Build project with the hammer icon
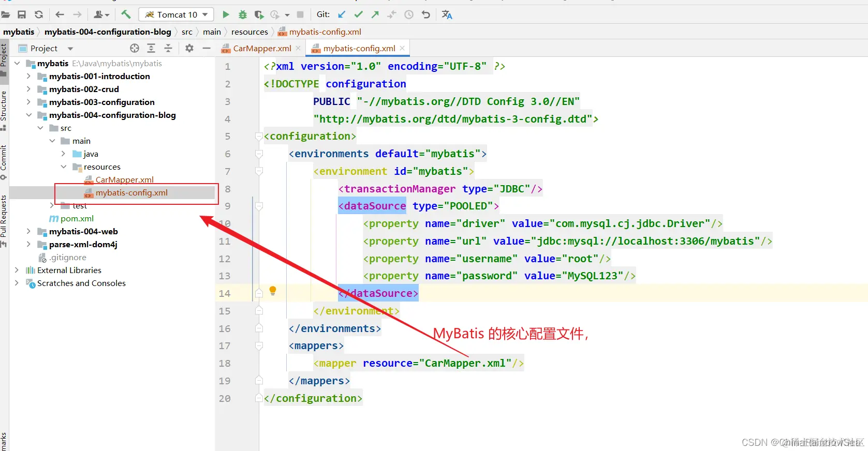 tap(126, 14)
